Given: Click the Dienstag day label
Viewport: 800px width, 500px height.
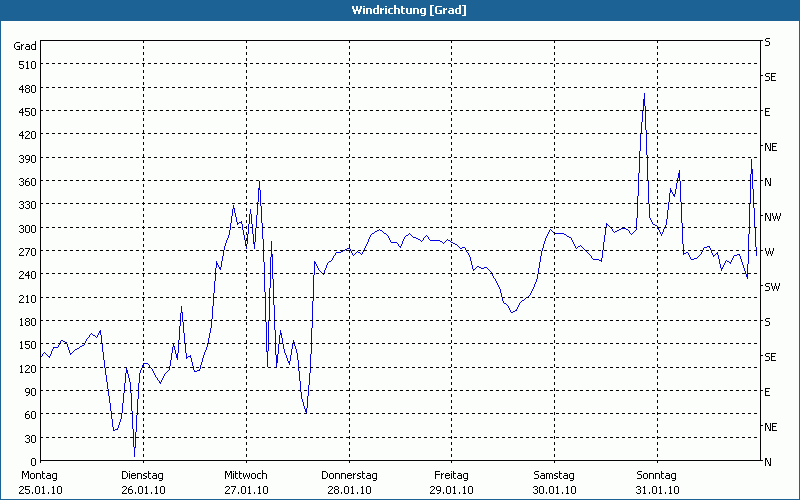Looking at the screenshot, I should coord(142,475).
